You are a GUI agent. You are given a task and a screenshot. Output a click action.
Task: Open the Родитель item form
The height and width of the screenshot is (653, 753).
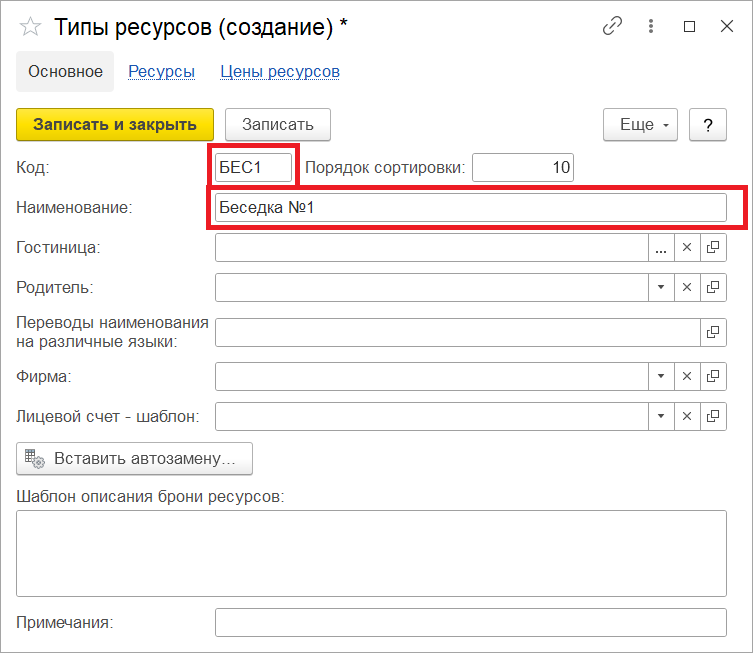(x=713, y=288)
